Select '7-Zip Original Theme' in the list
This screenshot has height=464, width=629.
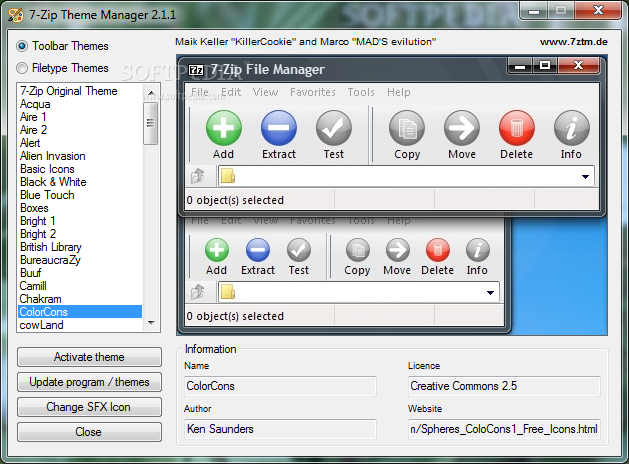(80, 91)
